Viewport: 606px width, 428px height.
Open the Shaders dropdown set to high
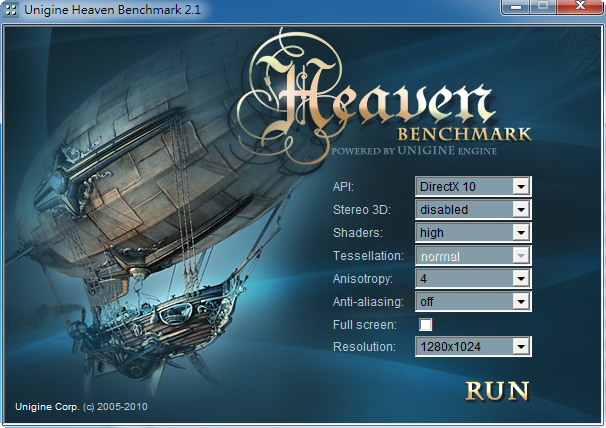click(x=473, y=233)
